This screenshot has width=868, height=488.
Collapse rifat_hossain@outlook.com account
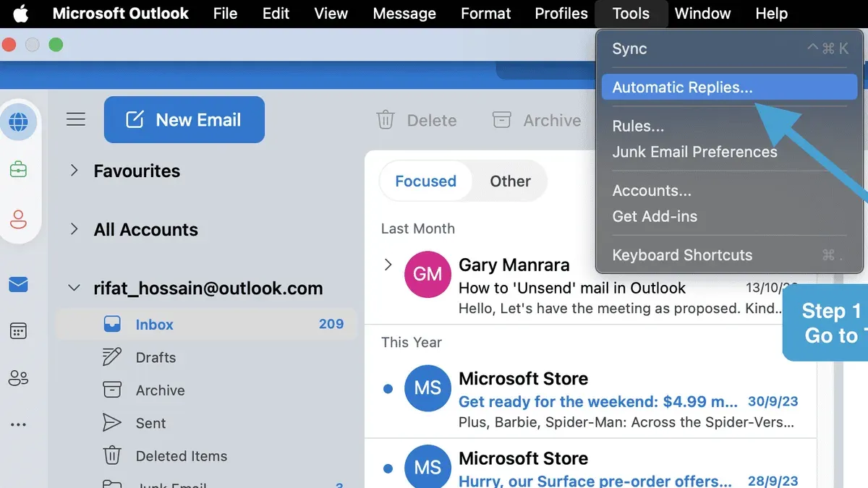[74, 288]
